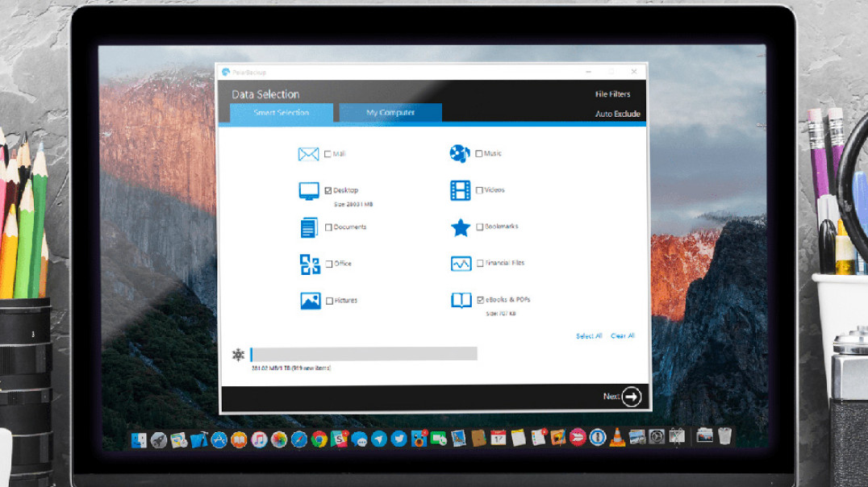
Task: Click the Bookmarks star icon
Action: [x=461, y=227]
